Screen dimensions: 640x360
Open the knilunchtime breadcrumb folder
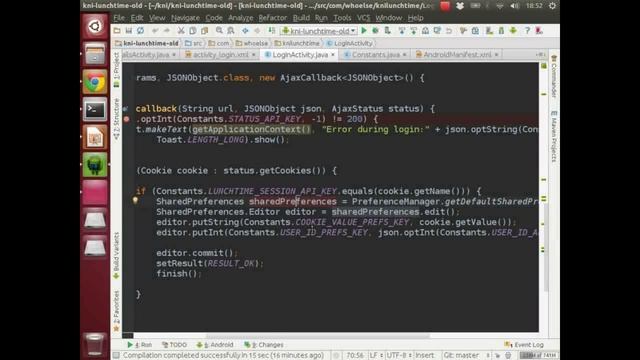click(x=297, y=43)
